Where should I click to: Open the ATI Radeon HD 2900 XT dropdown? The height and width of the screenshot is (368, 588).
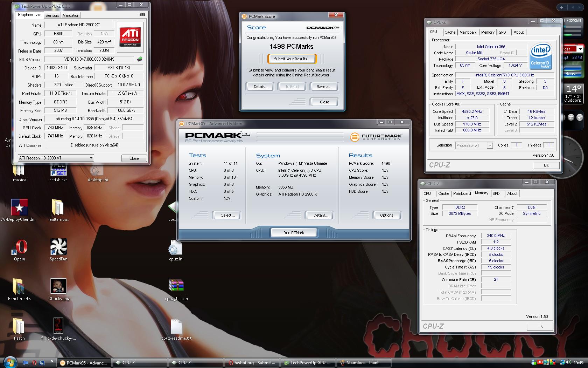point(56,158)
